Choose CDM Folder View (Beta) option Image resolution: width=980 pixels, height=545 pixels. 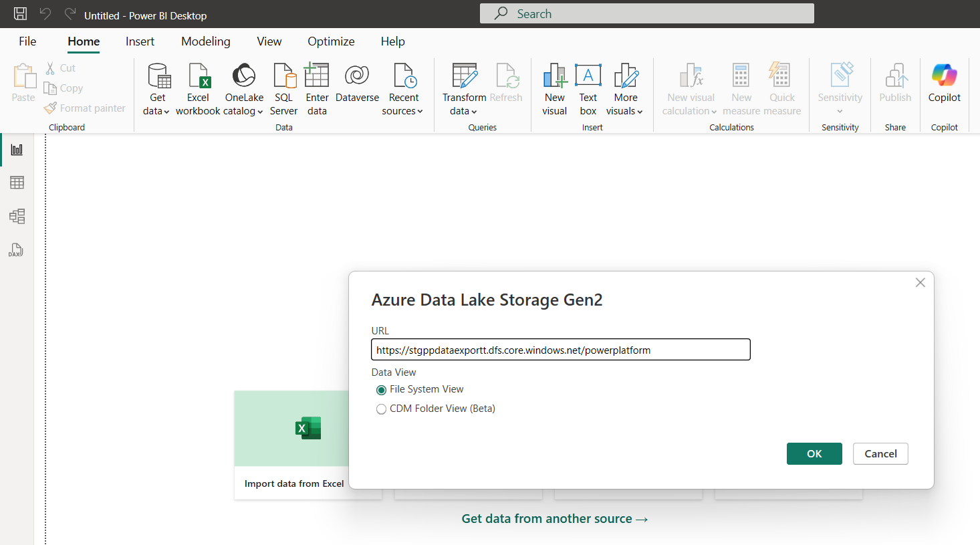pos(382,409)
